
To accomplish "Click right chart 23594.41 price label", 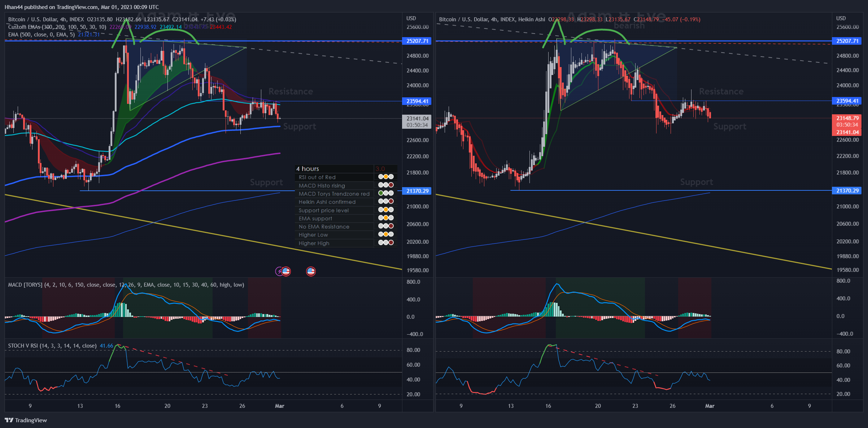I will pyautogui.click(x=847, y=101).
